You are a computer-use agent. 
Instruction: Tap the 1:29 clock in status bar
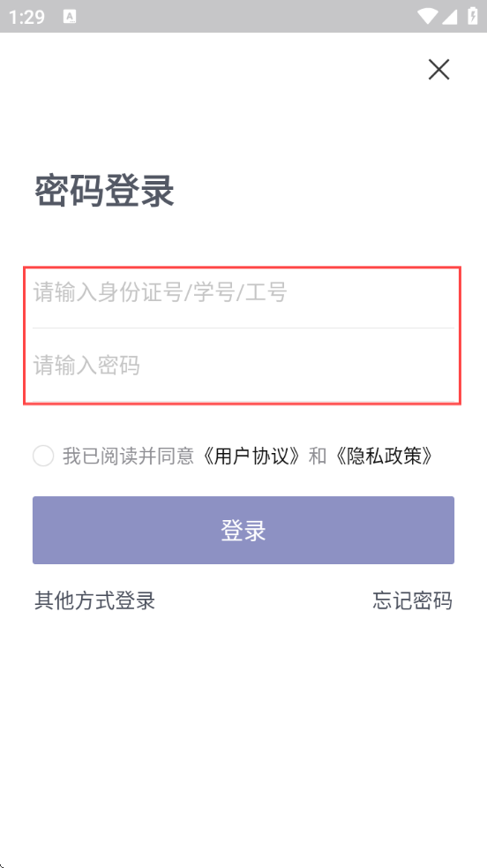[x=26, y=17]
